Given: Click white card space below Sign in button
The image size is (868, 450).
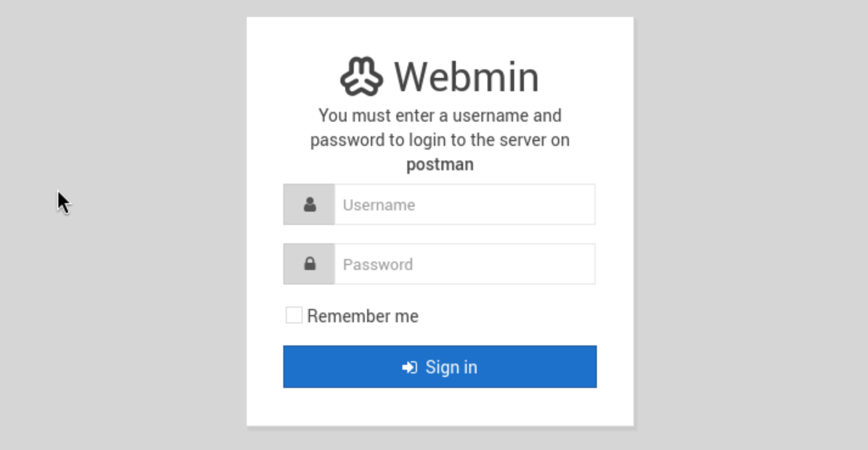Looking at the screenshot, I should click(439, 406).
